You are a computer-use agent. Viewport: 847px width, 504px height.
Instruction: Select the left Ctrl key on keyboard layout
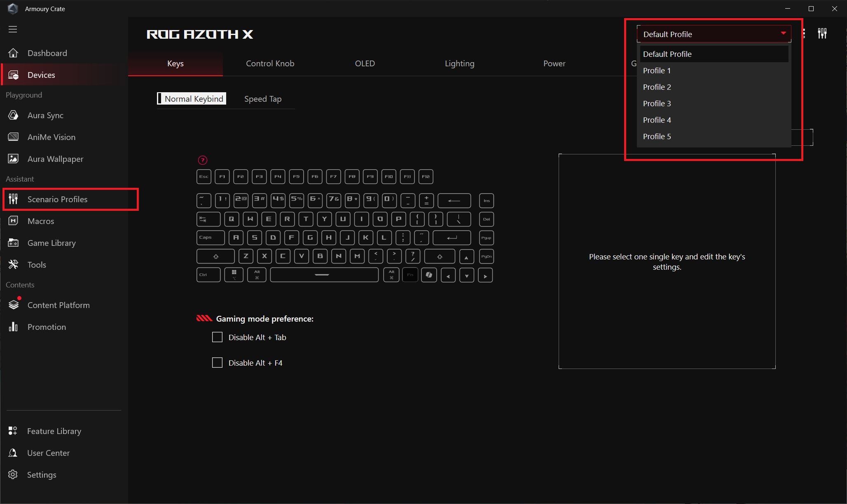click(208, 275)
